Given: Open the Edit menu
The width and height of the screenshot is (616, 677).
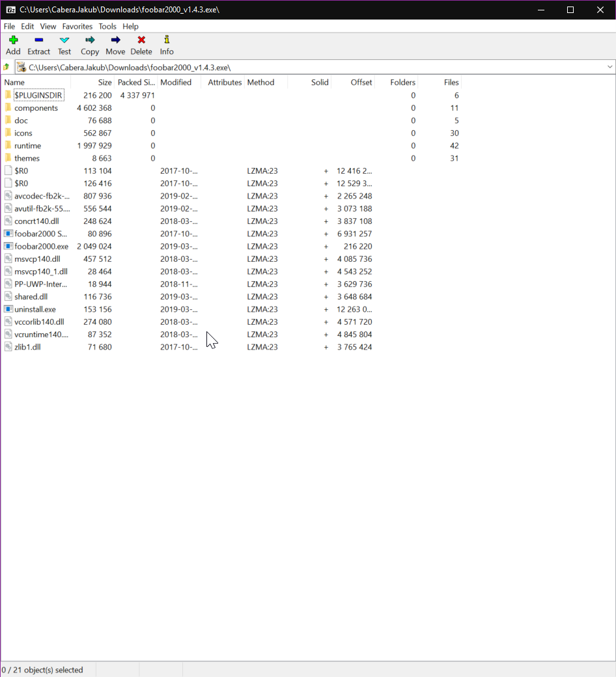Looking at the screenshot, I should click(x=27, y=26).
